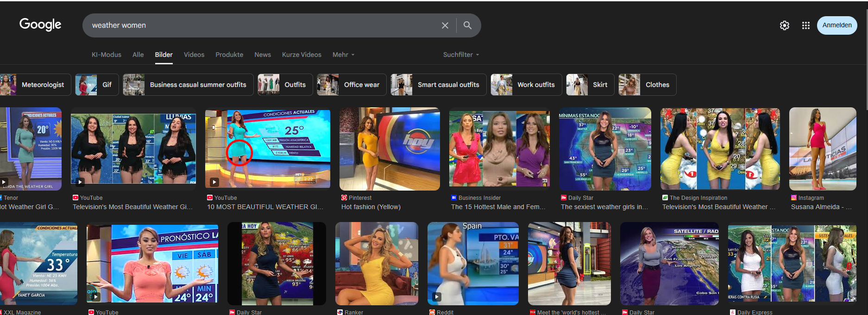Expand the Suchfilter dropdown
The width and height of the screenshot is (868, 315).
[461, 55]
